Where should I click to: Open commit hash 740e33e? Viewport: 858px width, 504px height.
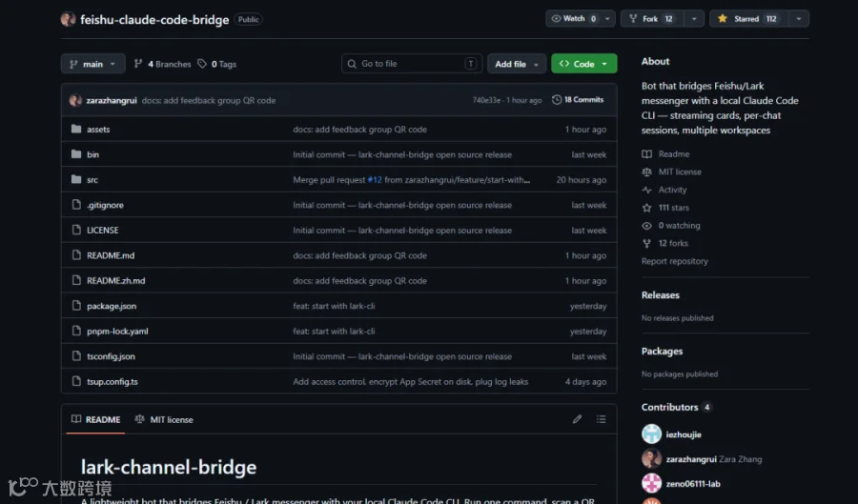point(486,100)
